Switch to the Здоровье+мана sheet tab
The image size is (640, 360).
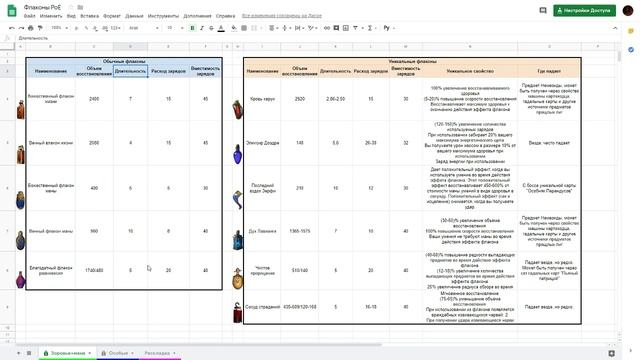tap(67, 353)
